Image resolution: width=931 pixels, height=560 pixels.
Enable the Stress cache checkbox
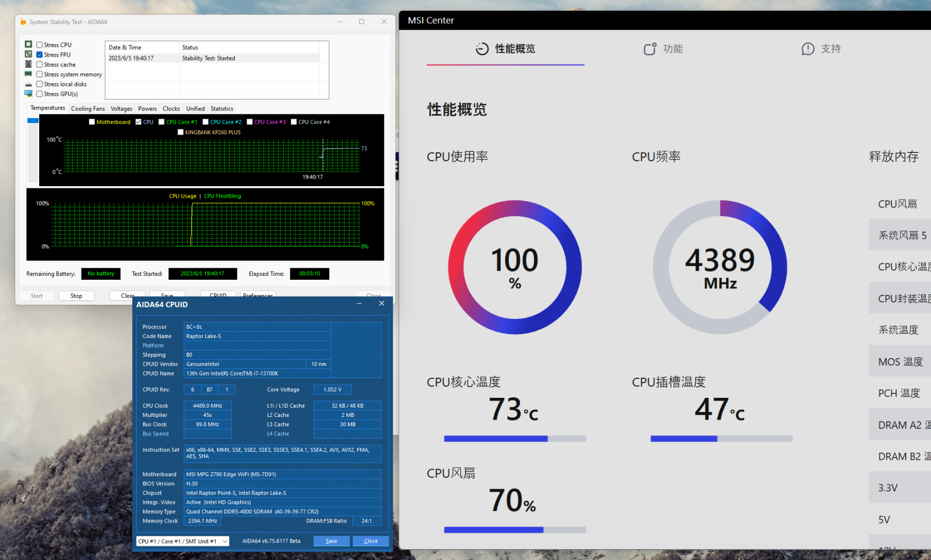(39, 64)
